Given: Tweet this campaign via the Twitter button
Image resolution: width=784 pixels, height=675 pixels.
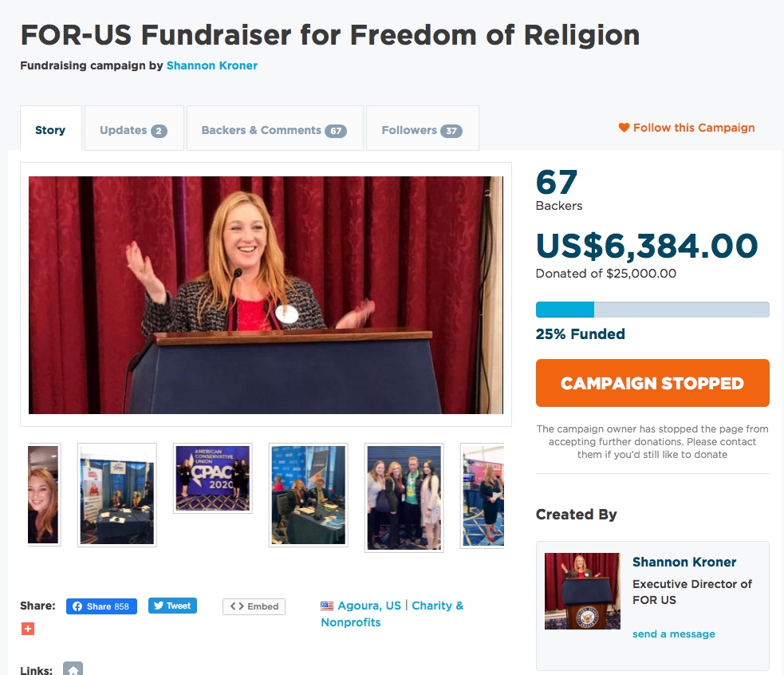Looking at the screenshot, I should [172, 606].
